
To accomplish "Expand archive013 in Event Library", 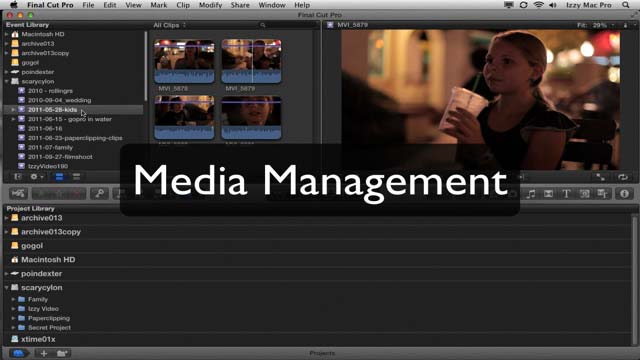I will (x=7, y=44).
